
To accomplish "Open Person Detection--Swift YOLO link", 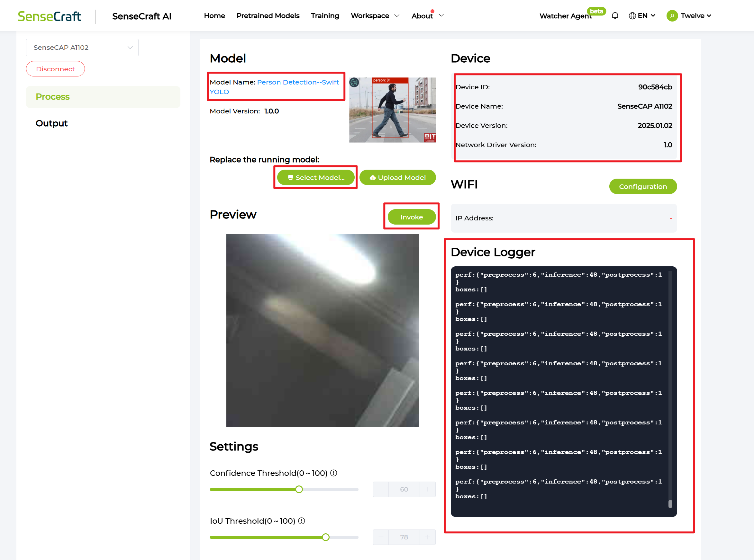I will pyautogui.click(x=297, y=82).
